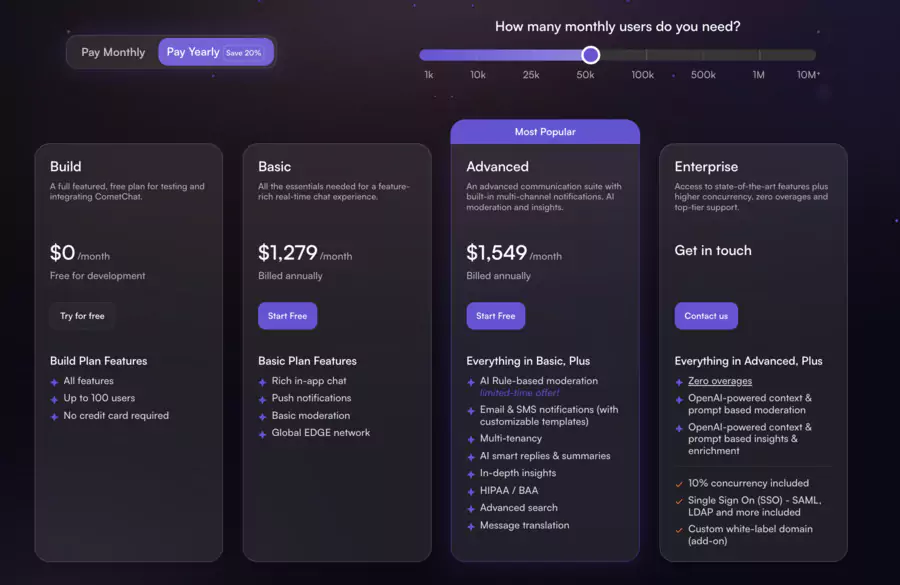Viewport: 900px width, 585px height.
Task: Click "Contact us" on the Enterprise plan
Action: (x=706, y=315)
